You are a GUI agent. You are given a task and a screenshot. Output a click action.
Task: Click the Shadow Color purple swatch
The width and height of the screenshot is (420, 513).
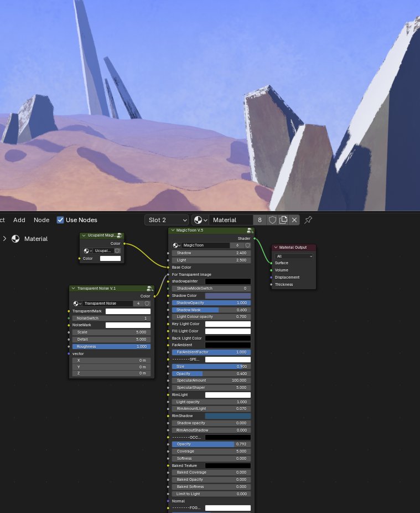(x=228, y=296)
